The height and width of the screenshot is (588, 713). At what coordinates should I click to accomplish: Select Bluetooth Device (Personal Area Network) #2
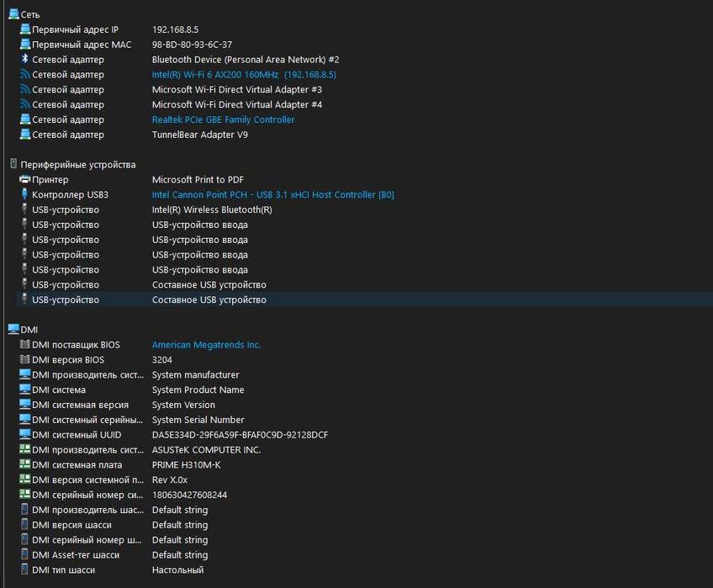coord(246,60)
